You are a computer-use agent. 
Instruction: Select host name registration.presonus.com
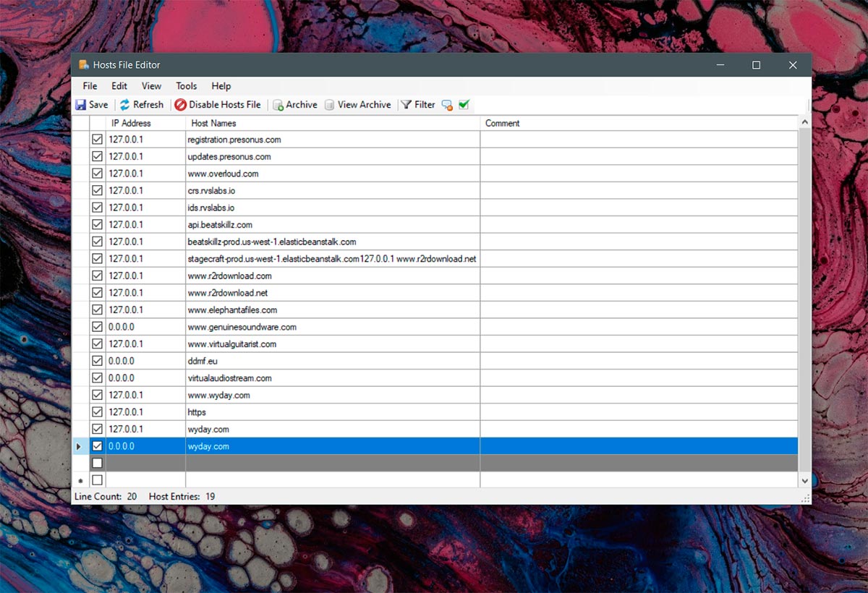coord(234,140)
